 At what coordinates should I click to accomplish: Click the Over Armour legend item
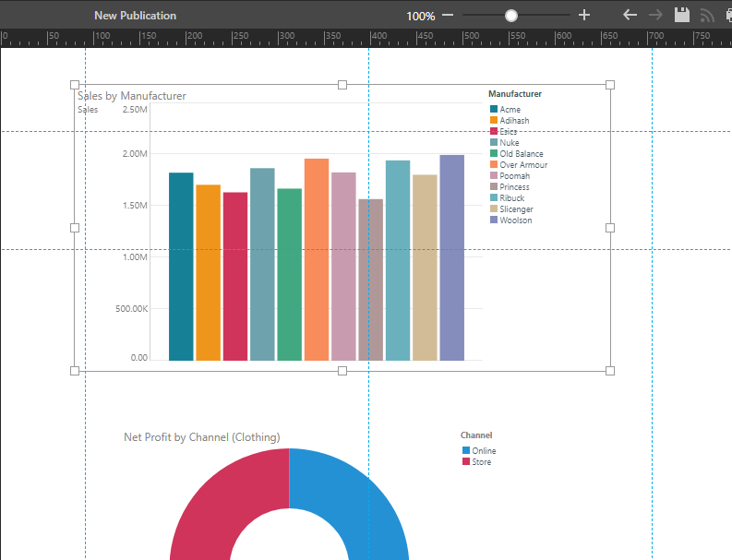click(x=522, y=165)
